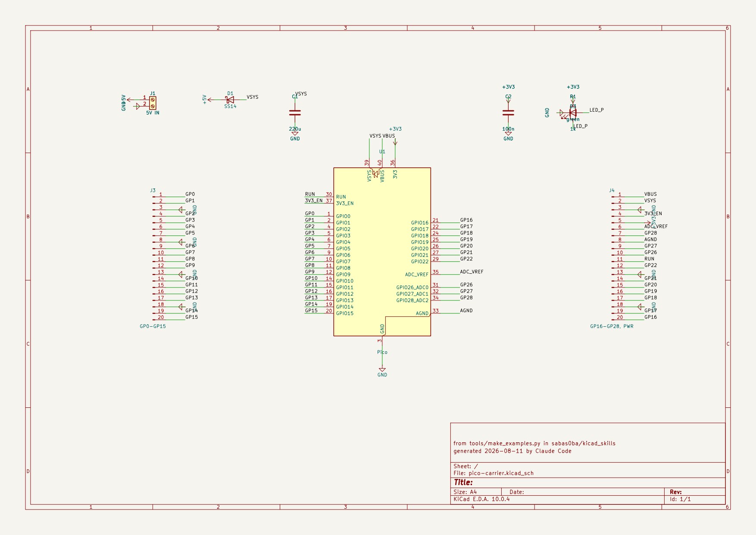The width and height of the screenshot is (756, 535).
Task: Select the C2 capacitor symbol
Action: (x=508, y=112)
